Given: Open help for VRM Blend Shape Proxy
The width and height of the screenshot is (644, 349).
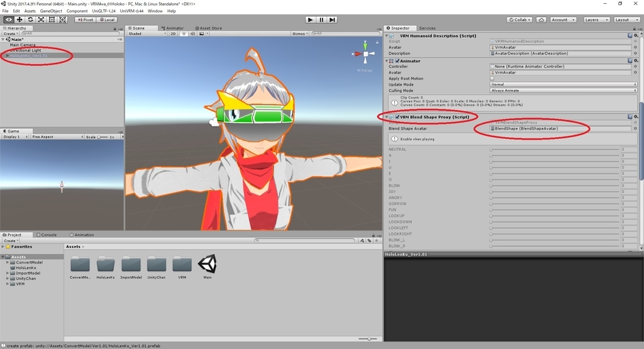Looking at the screenshot, I should (x=630, y=117).
